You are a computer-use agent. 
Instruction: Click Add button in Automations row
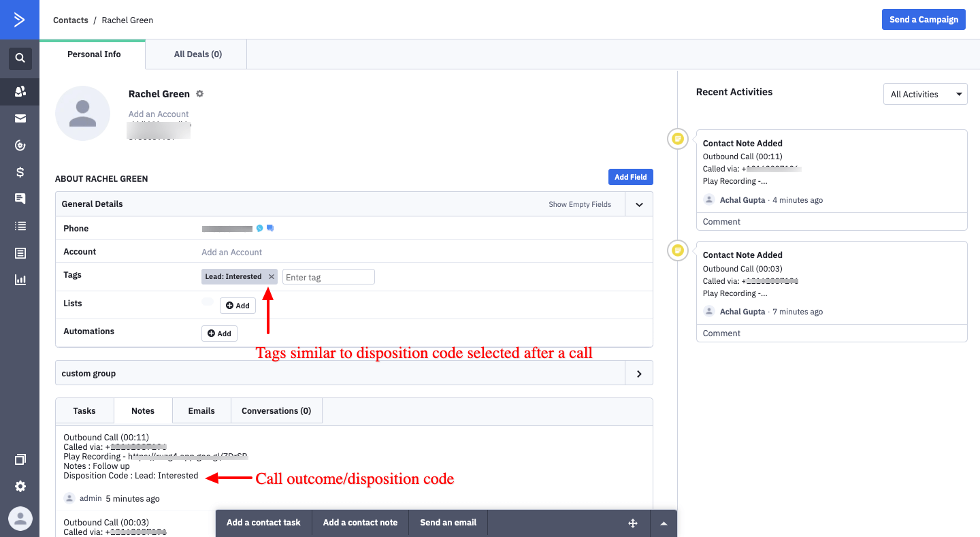click(219, 333)
